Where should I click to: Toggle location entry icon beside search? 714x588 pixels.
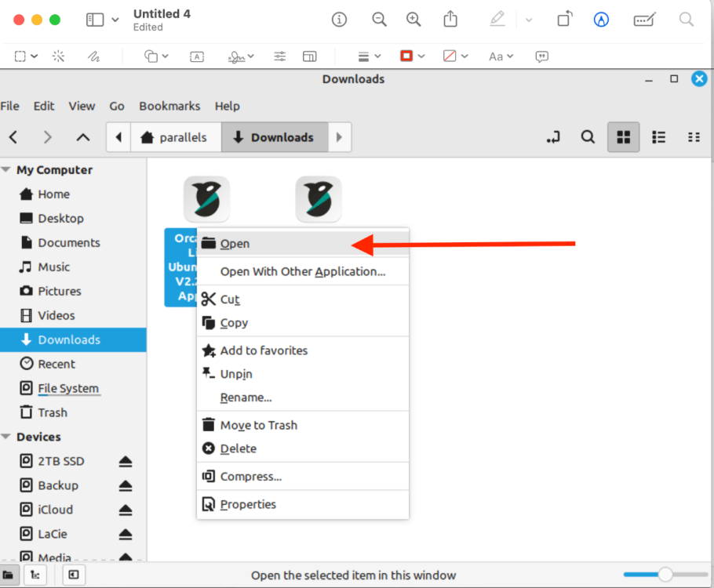[x=553, y=137]
